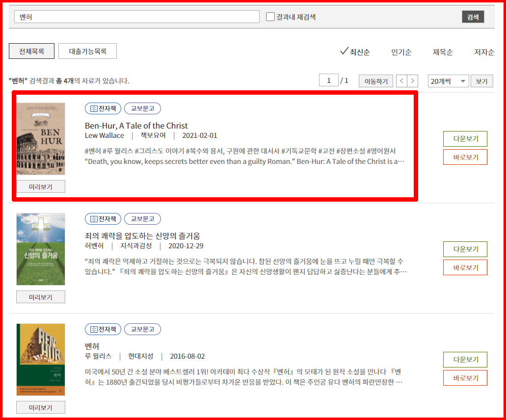506x420 pixels.
Task: Open the Ben-Hur, A Tale of the Christ cover thumbnail
Action: (41, 139)
